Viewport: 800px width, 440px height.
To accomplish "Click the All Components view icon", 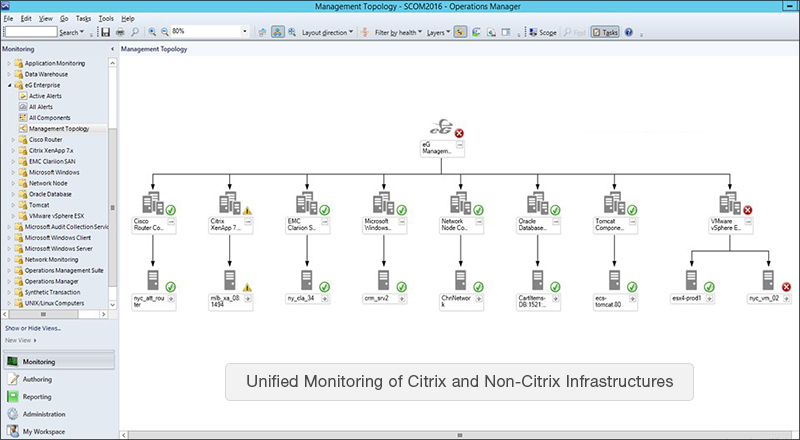I will (22, 117).
